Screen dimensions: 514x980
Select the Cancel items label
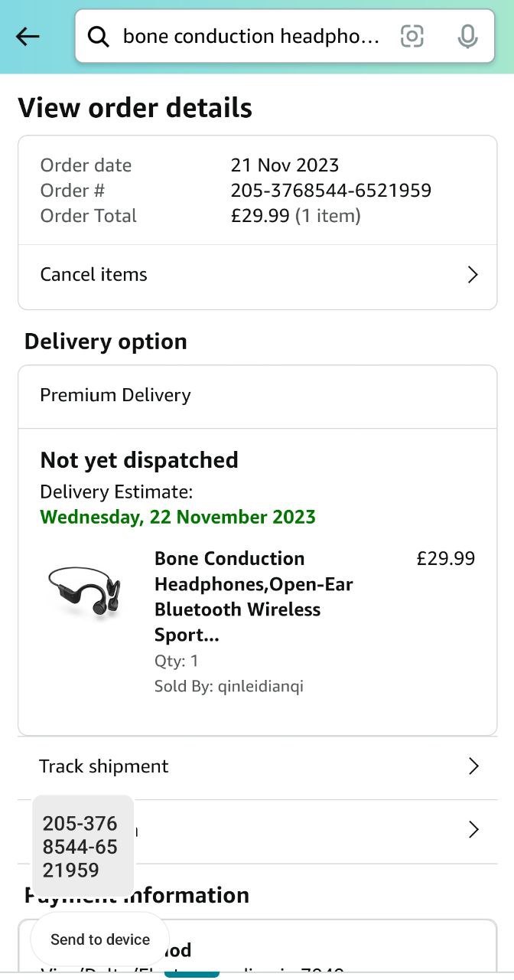[x=93, y=275]
